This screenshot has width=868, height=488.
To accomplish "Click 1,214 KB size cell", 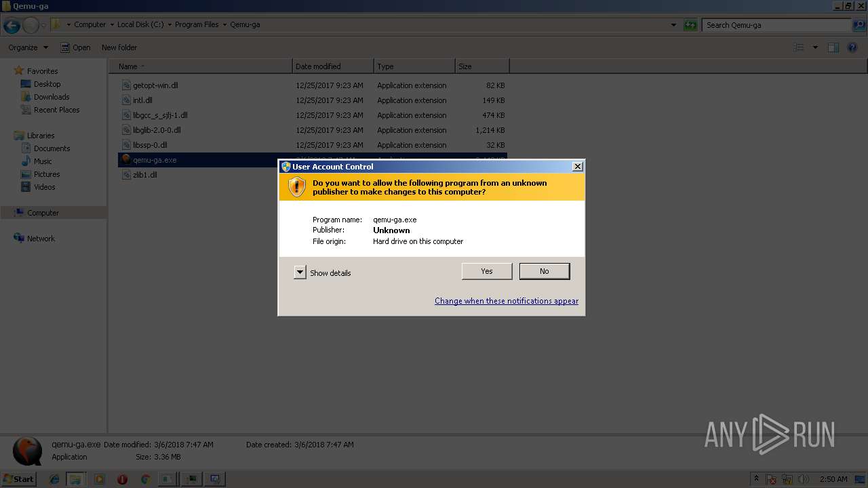I will pyautogui.click(x=490, y=130).
